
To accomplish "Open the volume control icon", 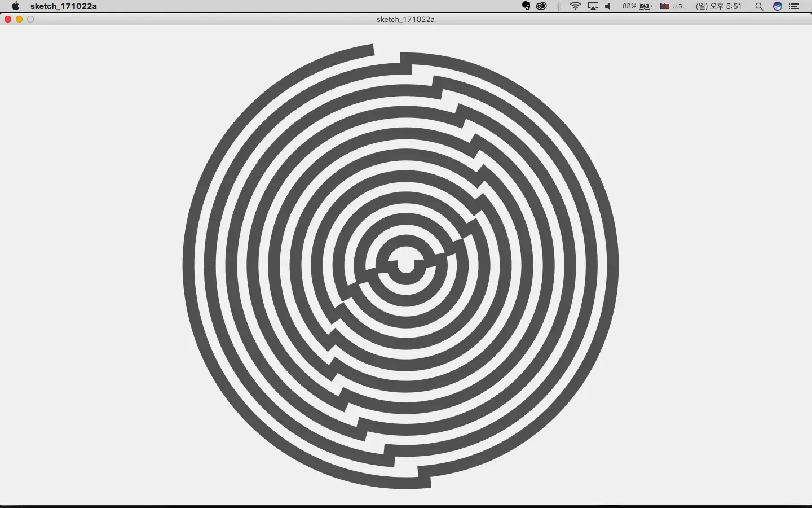I will (608, 6).
